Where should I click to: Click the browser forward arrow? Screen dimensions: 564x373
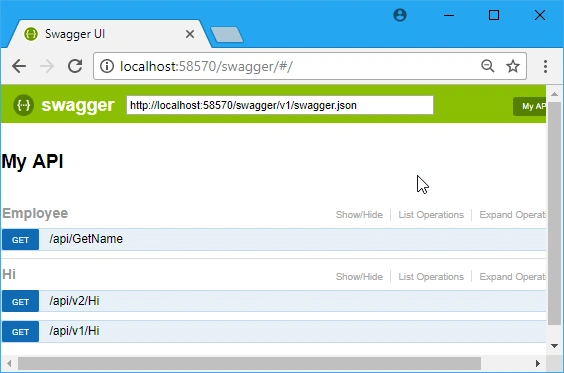47,66
